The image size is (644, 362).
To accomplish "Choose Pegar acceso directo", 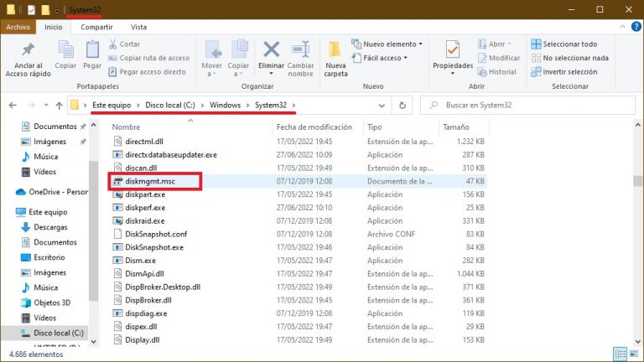I will [147, 72].
